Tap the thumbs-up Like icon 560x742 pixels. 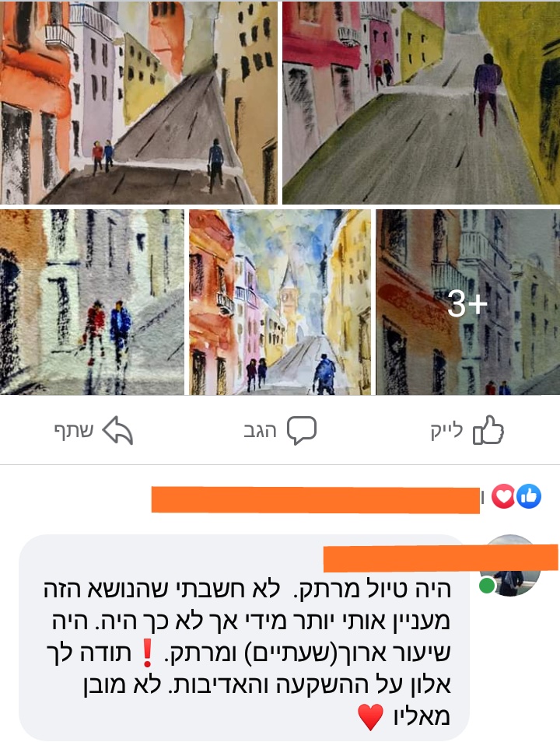coord(488,429)
